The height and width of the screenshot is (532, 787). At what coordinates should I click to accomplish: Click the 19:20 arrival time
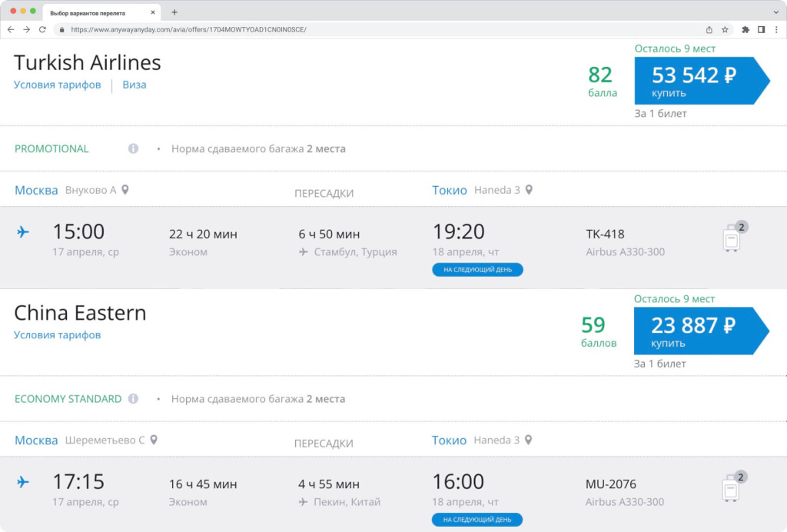(459, 232)
